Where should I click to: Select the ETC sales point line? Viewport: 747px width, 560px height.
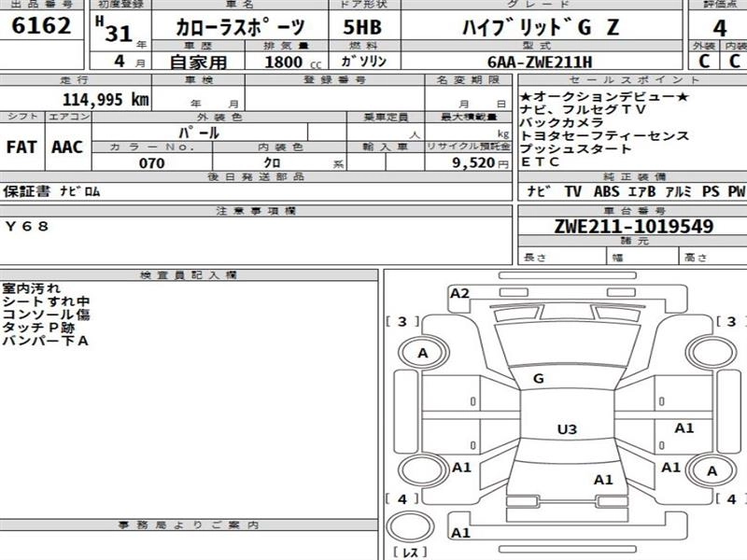tap(540, 161)
